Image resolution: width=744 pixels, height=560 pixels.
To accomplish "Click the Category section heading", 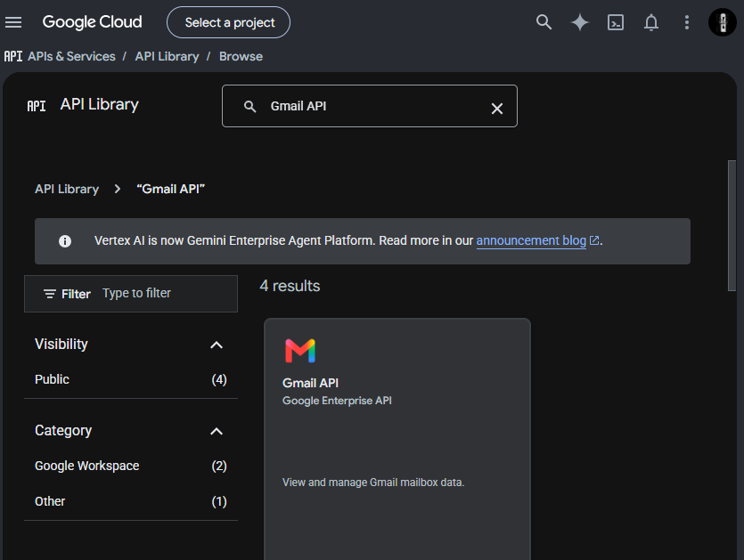I will point(63,431).
